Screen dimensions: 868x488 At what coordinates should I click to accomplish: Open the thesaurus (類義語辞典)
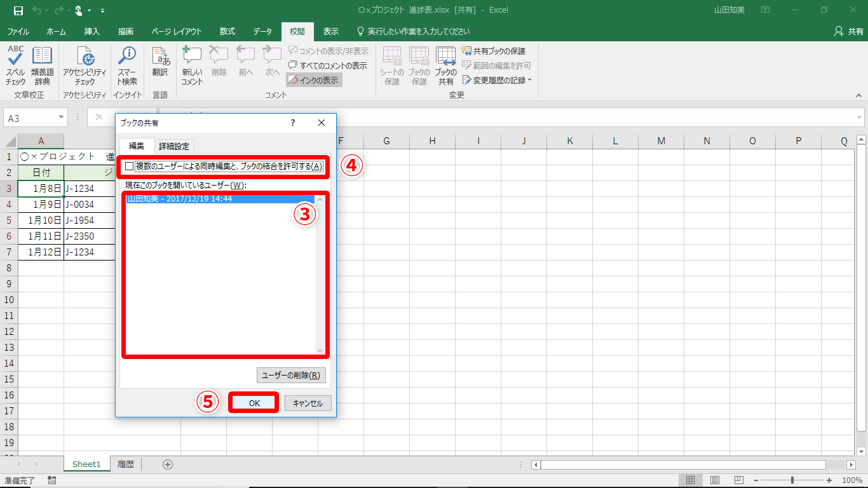pyautogui.click(x=43, y=66)
